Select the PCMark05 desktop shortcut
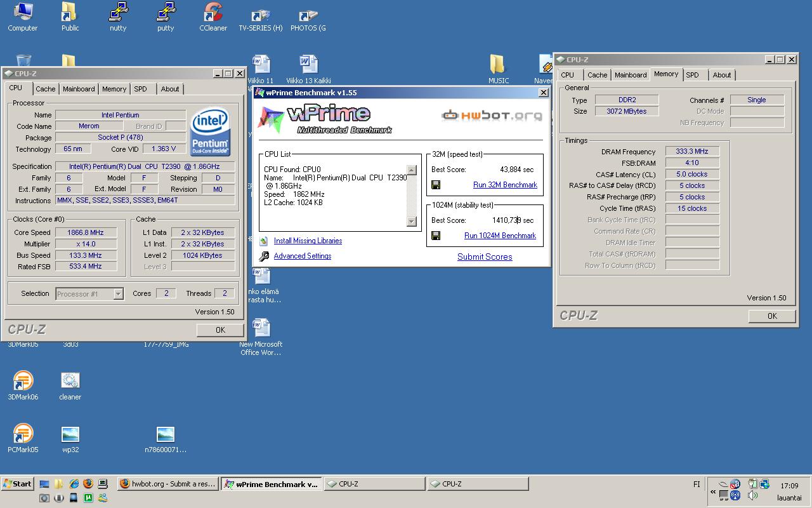 23,438
